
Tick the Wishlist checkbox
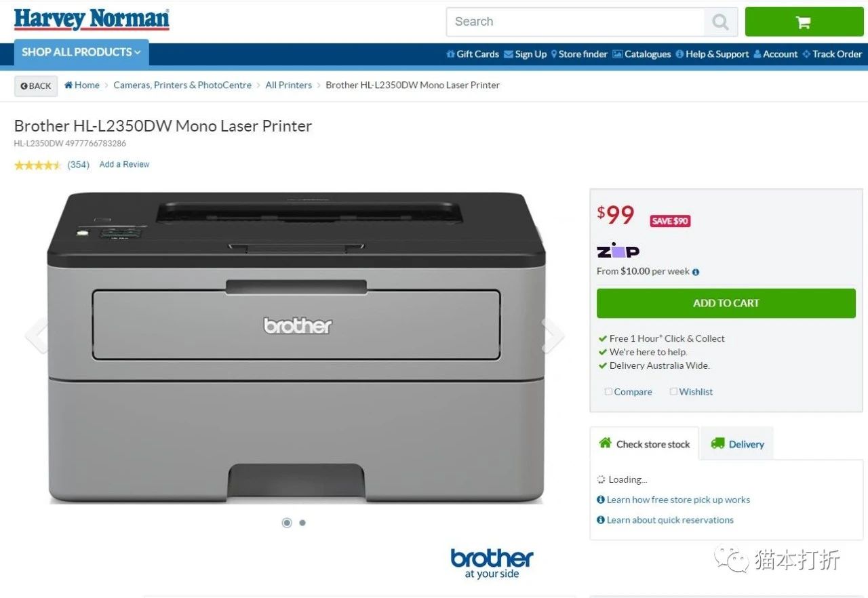point(673,391)
